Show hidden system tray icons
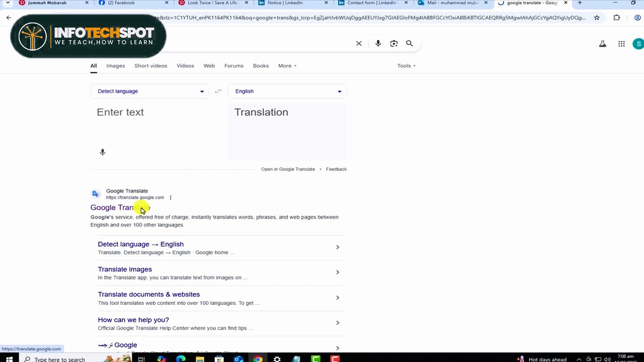644x362 pixels. pos(579,359)
